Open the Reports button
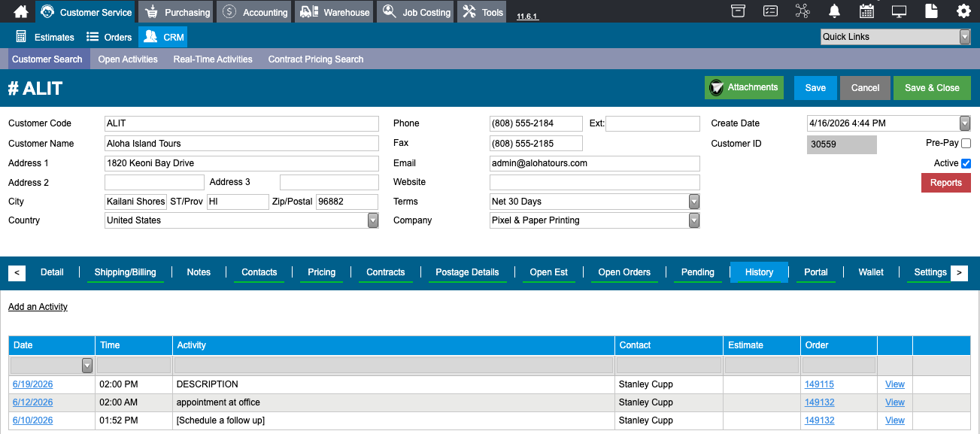The height and width of the screenshot is (434, 980). (x=946, y=183)
